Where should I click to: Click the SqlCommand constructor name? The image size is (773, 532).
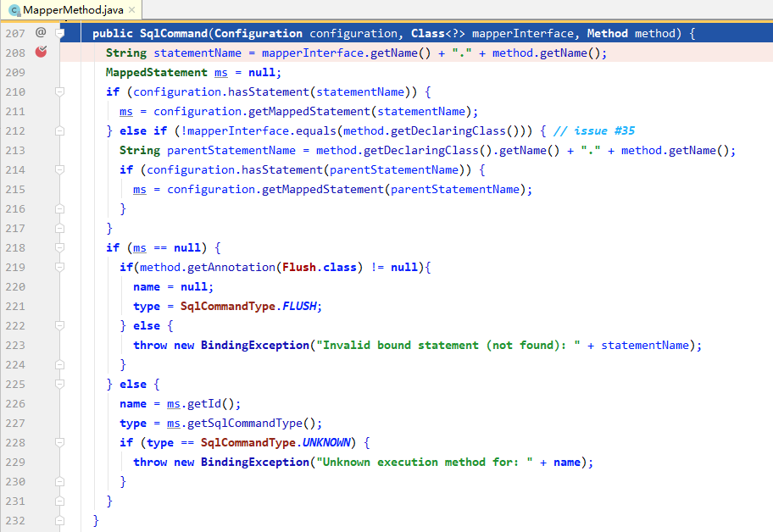click(174, 34)
